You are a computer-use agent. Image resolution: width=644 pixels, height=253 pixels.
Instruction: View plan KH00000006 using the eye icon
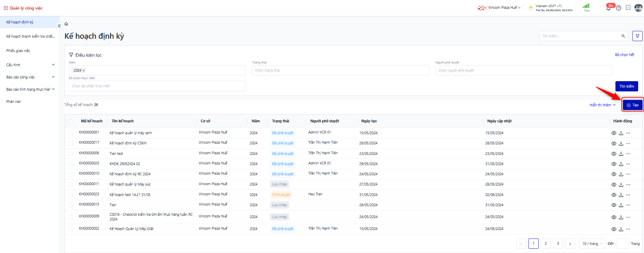coord(613,154)
